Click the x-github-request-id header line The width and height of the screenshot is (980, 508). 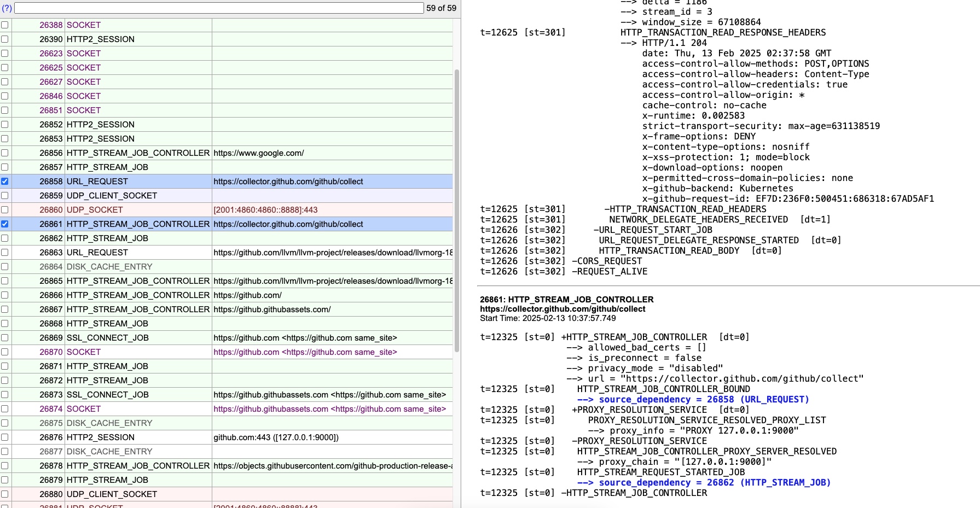click(788, 199)
